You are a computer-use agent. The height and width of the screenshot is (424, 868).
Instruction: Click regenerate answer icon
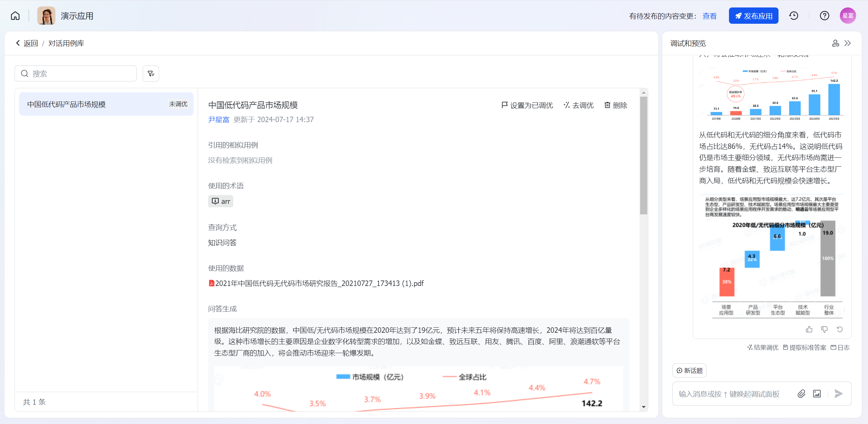point(840,329)
